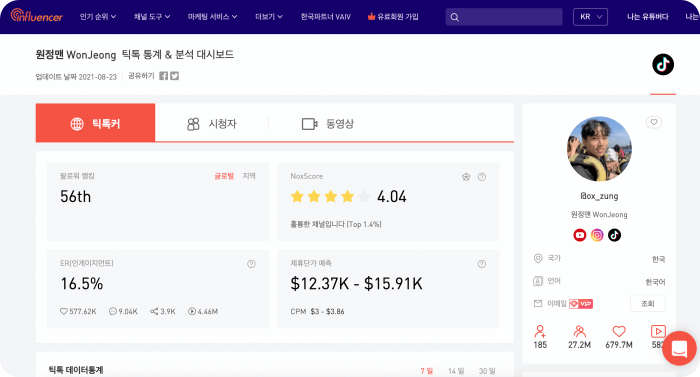Click 훌륭한 채널입니다 (Top 1.4%) text

tap(336, 224)
